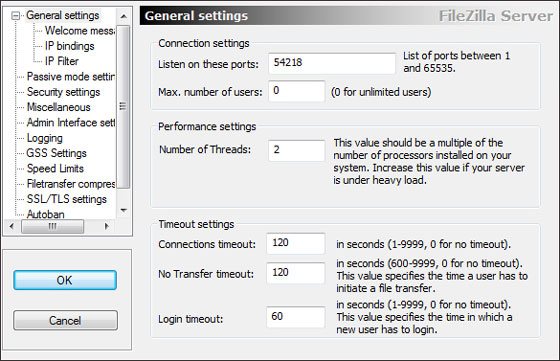The width and height of the screenshot is (560, 361).
Task: Click the 'Performance settings' group title
Action: 207,126
